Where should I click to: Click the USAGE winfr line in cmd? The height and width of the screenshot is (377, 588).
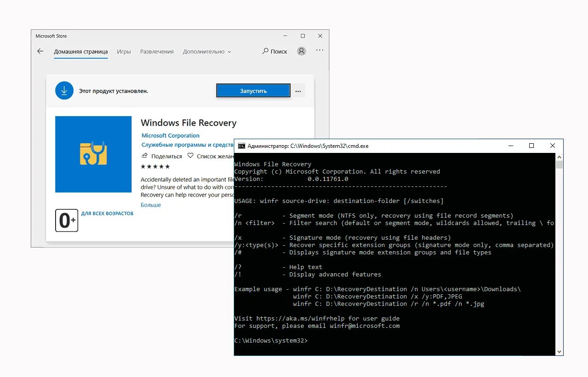tap(339, 201)
